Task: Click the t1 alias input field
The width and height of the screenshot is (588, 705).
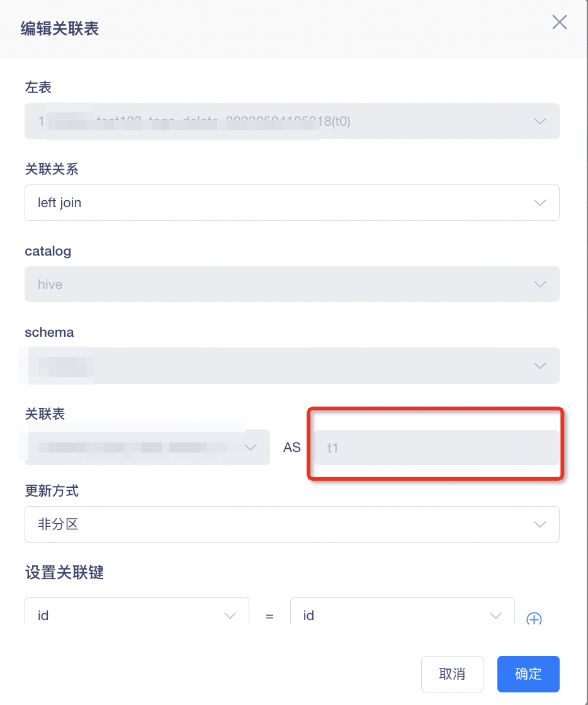Action: pos(436,448)
